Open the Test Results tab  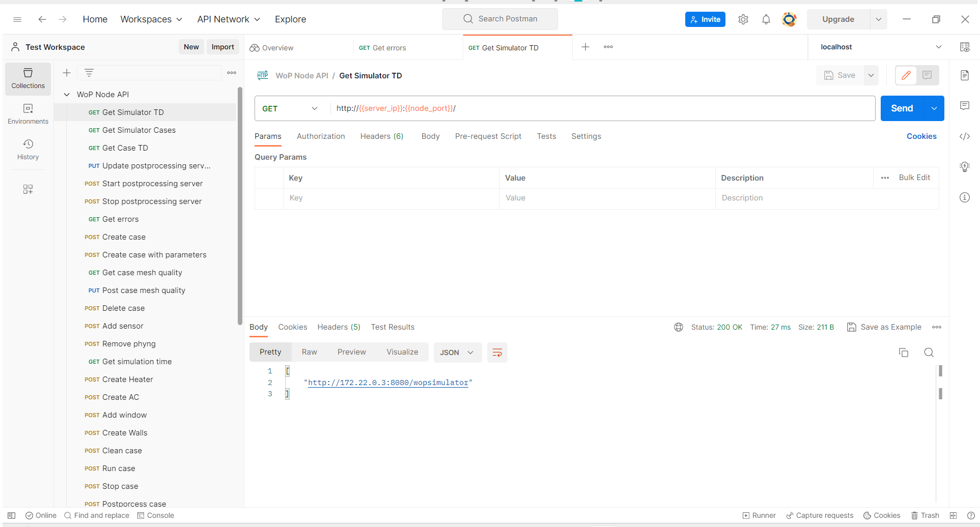click(393, 327)
